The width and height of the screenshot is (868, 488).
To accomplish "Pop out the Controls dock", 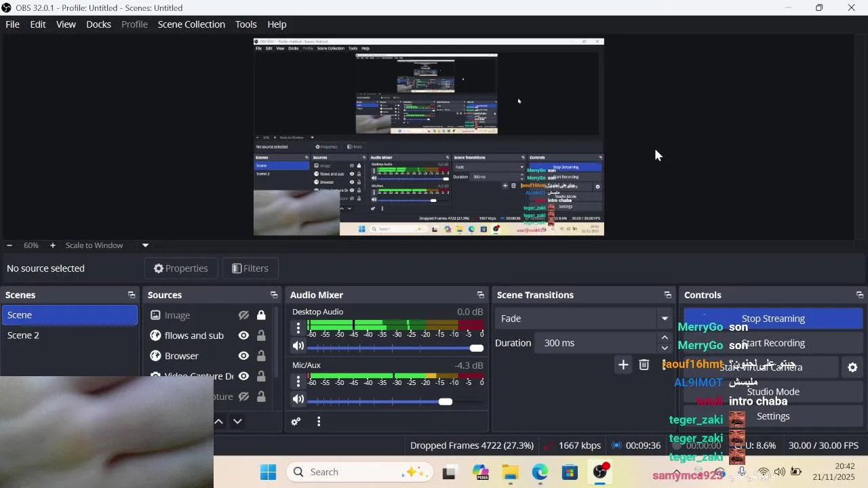I will click(x=860, y=295).
